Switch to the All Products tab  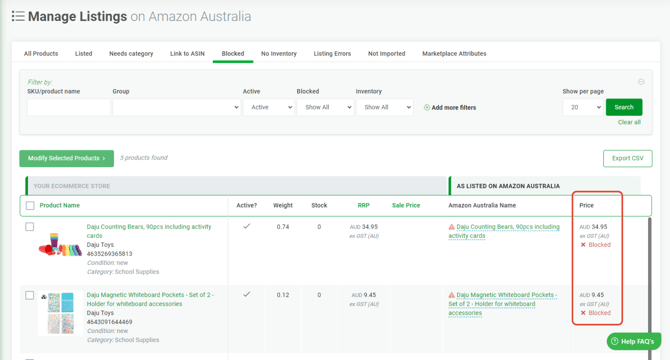pos(41,53)
